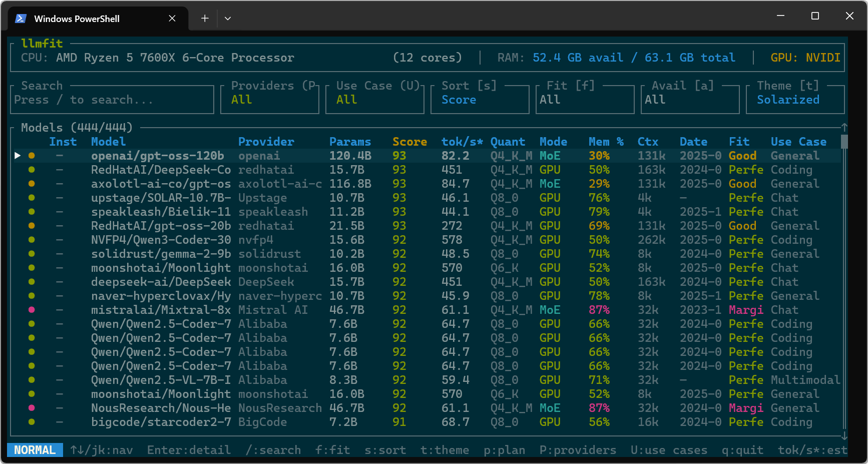The height and width of the screenshot is (464, 868).
Task: Click the pink status dot for mistralai/Mixtral-8x
Action: (32, 310)
